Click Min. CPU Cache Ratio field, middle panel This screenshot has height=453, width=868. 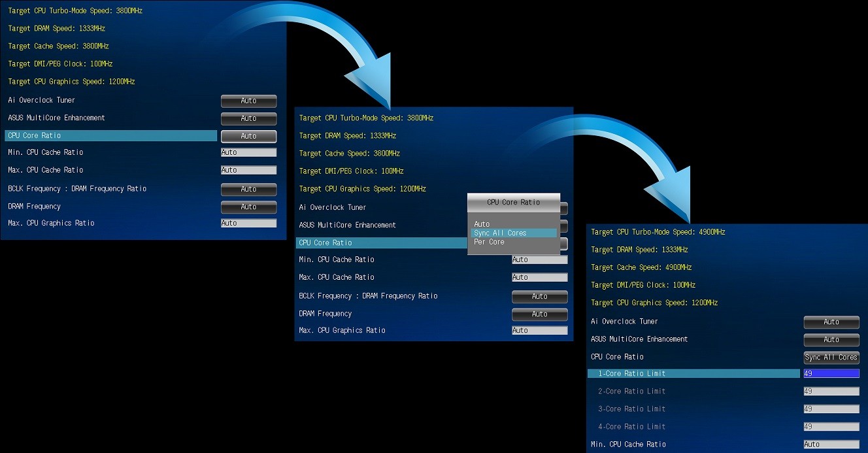coord(539,260)
